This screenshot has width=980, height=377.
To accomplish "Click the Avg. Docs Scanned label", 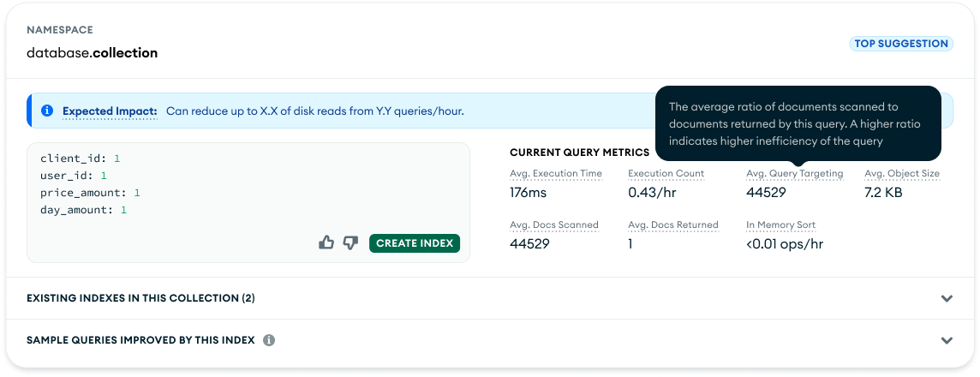I will click(554, 224).
